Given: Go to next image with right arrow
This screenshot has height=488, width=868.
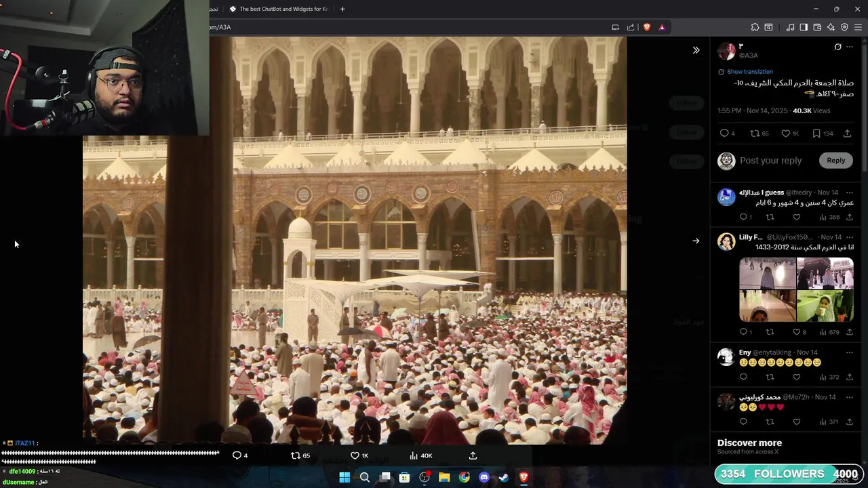Looking at the screenshot, I should [696, 241].
